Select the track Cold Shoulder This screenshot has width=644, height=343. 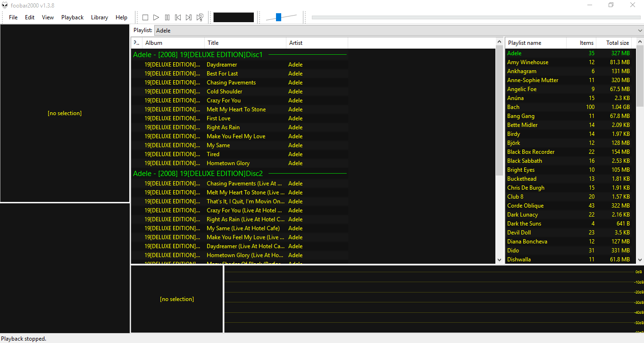[x=240, y=92]
